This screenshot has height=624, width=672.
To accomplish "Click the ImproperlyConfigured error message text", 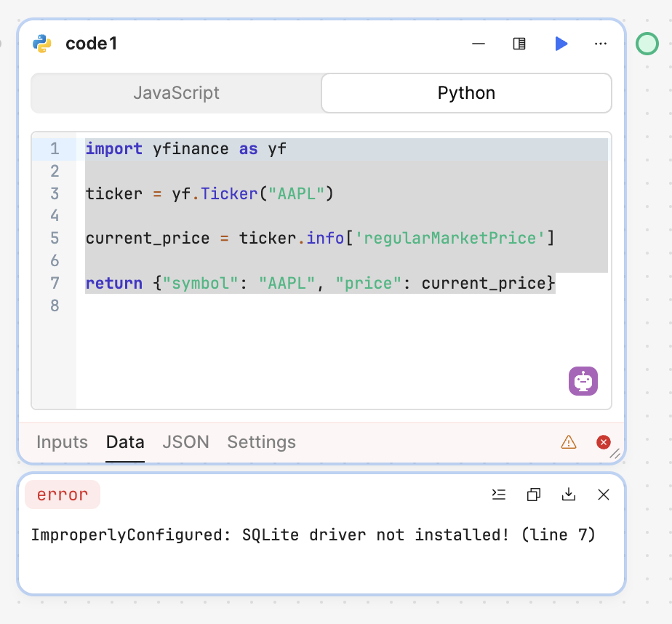I will tap(313, 535).
